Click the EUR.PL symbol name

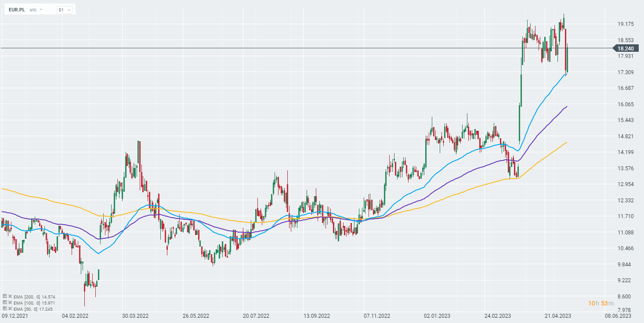17,9
